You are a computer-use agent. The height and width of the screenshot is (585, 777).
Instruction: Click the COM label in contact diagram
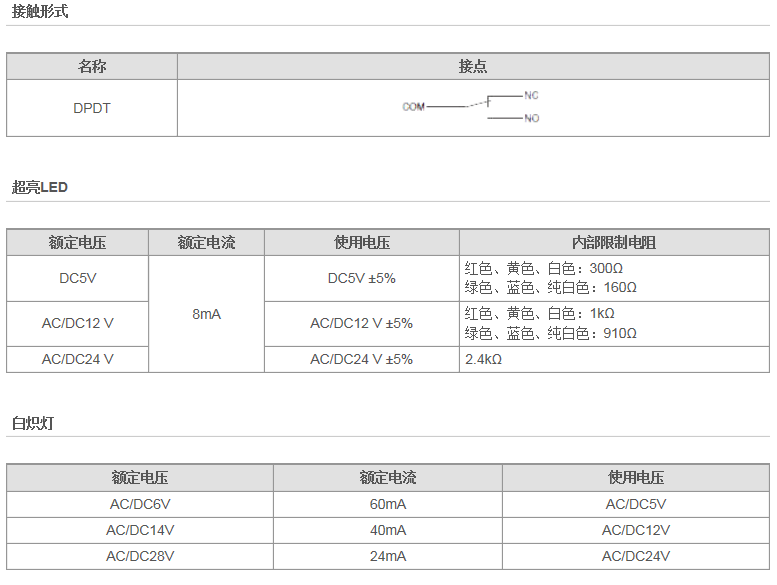[x=413, y=106]
